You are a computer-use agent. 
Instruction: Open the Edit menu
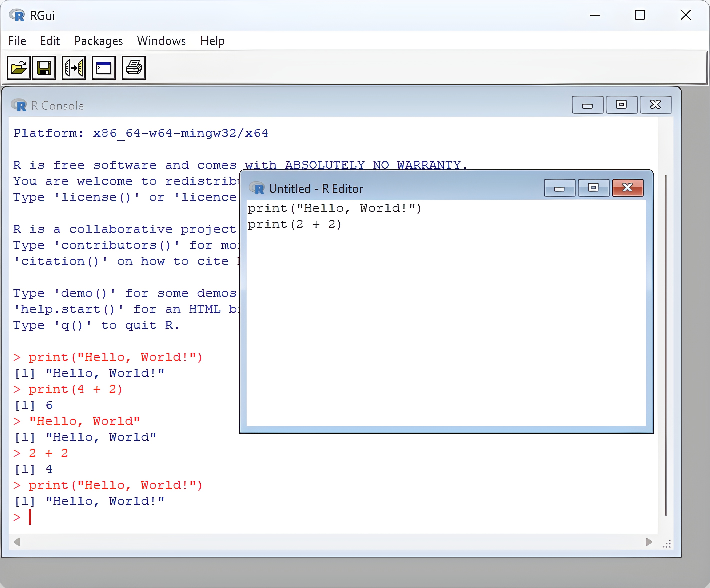(50, 41)
